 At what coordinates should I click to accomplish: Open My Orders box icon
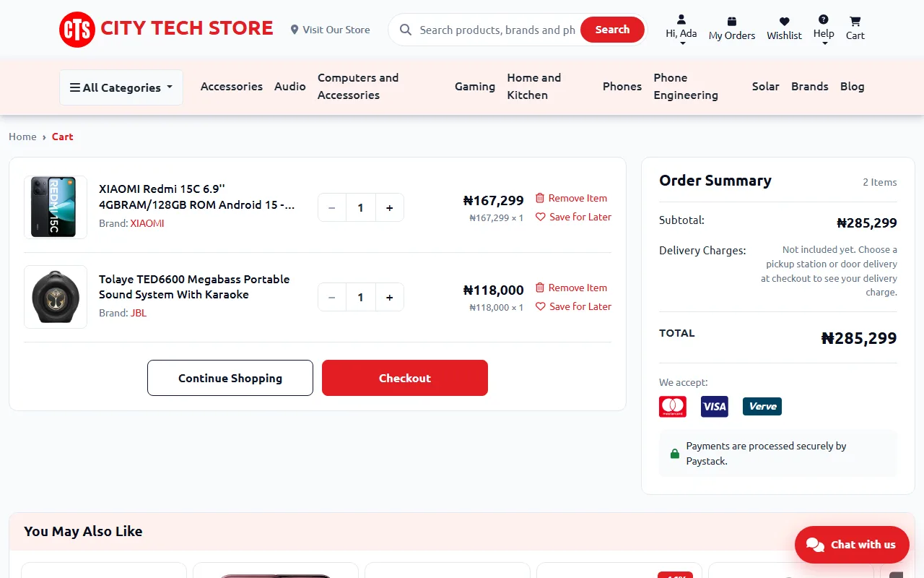point(732,22)
